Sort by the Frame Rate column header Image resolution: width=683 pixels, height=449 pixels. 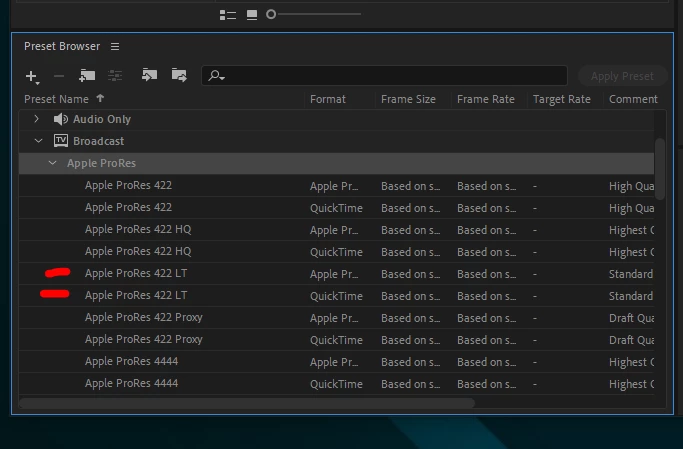(486, 99)
